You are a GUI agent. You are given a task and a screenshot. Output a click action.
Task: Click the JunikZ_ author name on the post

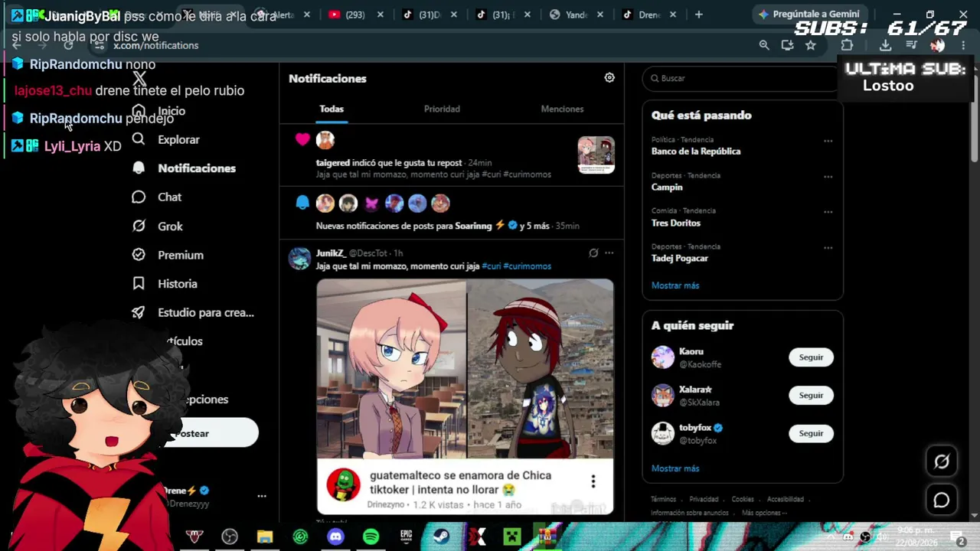(331, 253)
